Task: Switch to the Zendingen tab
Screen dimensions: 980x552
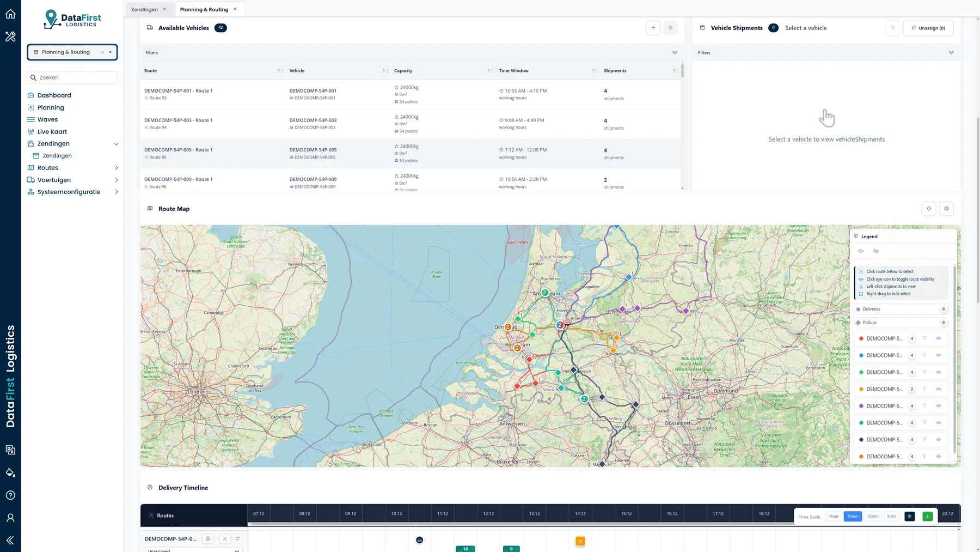Action: tap(145, 9)
